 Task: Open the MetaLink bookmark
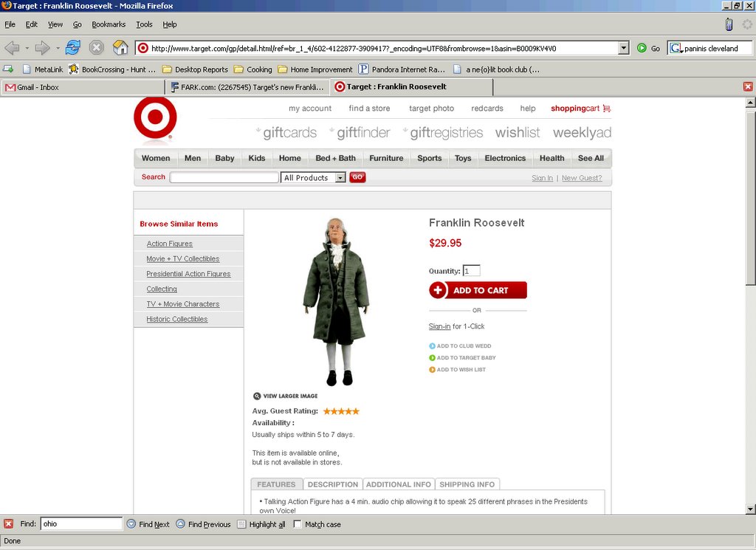pos(43,69)
